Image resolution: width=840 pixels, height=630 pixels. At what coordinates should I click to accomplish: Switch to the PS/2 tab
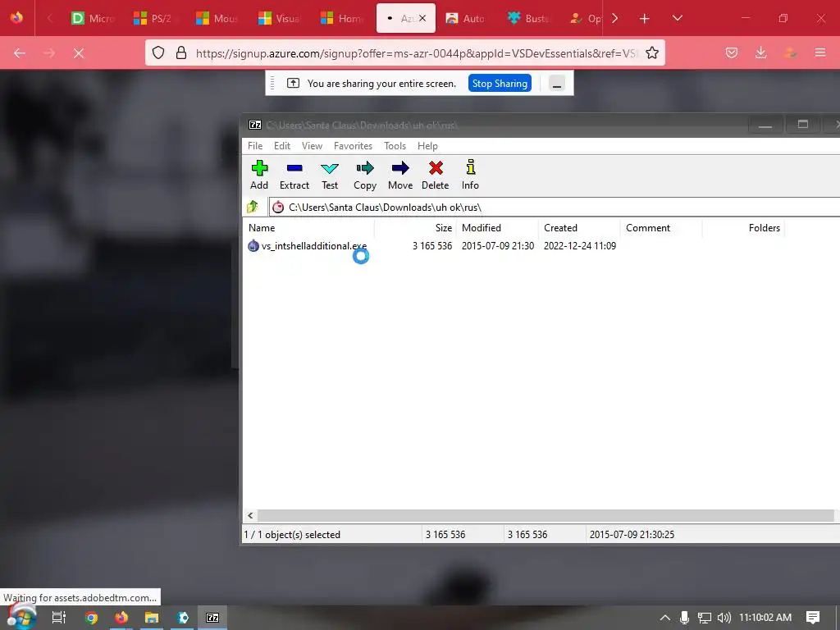pyautogui.click(x=154, y=18)
